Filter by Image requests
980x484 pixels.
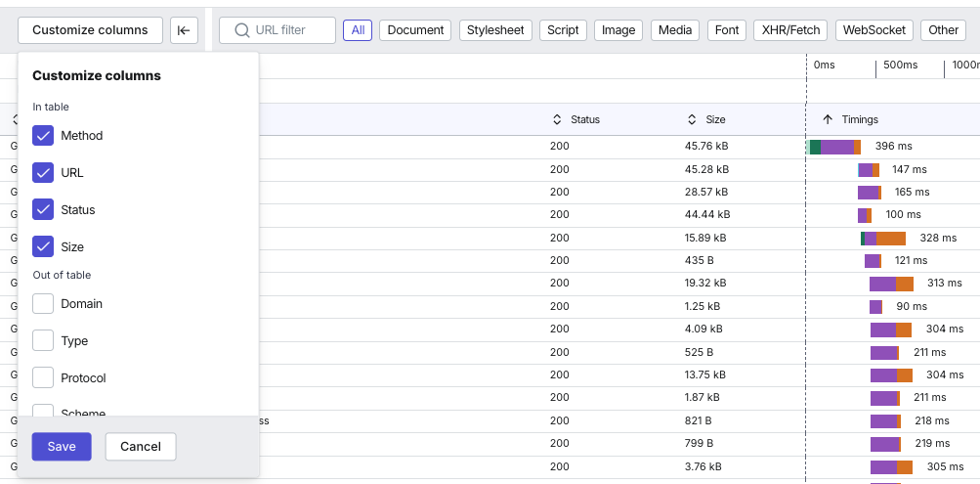pos(618,30)
